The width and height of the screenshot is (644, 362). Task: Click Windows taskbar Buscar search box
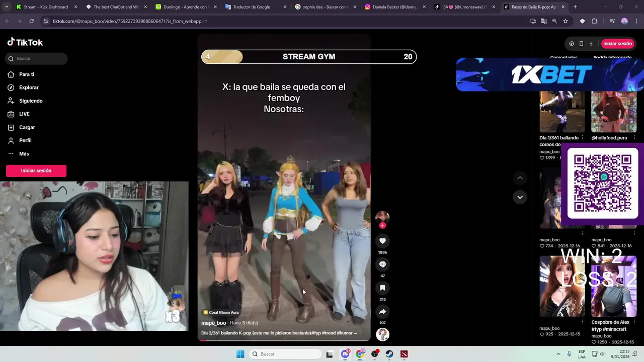tap(285, 354)
